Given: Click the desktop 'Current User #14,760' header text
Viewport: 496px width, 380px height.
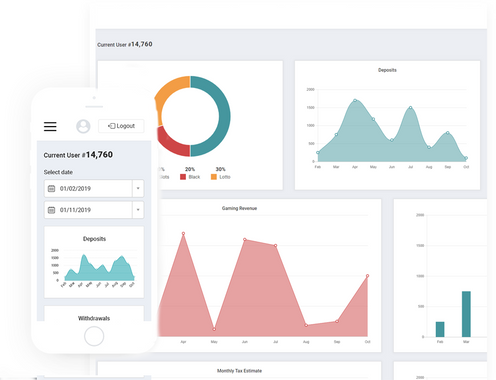Looking at the screenshot, I should point(125,44).
